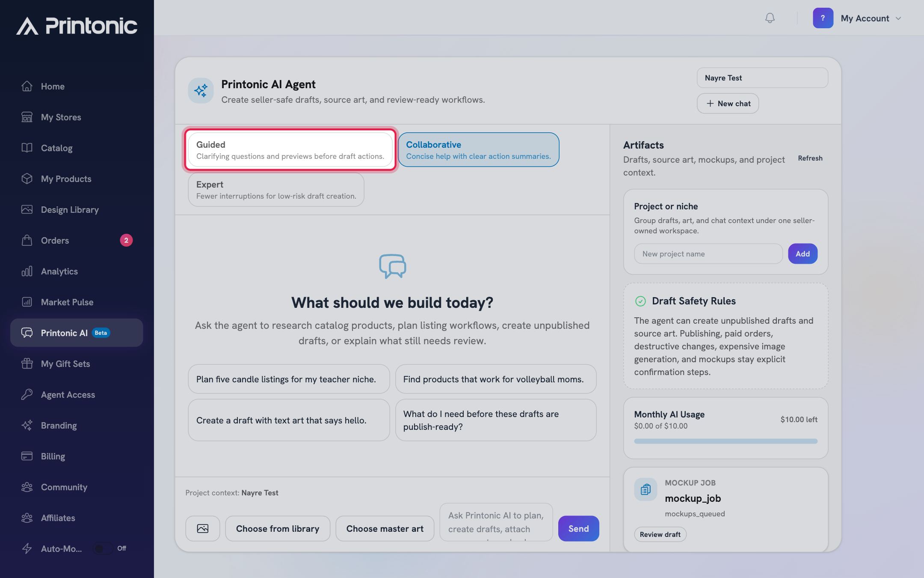Refresh the Artifacts panel
The image size is (924, 578).
[x=810, y=158]
